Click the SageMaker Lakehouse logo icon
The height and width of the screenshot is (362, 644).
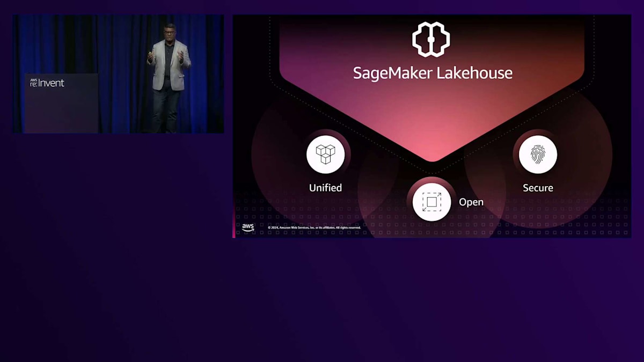(x=431, y=39)
